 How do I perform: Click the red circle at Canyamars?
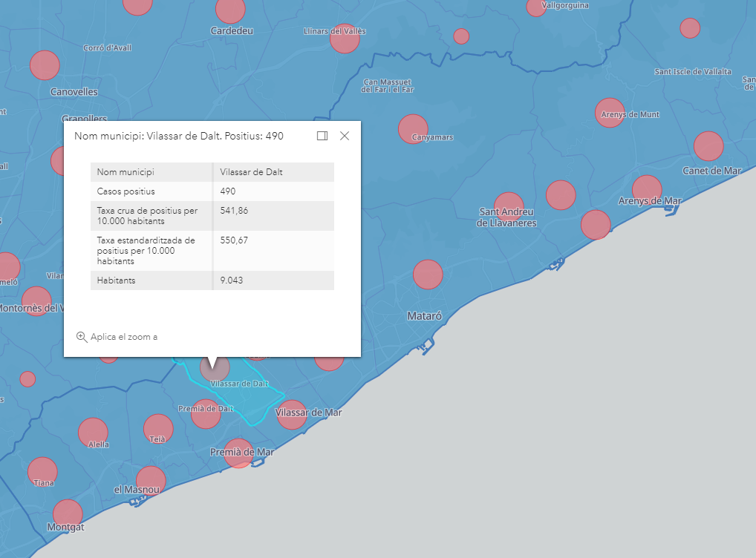(413, 129)
